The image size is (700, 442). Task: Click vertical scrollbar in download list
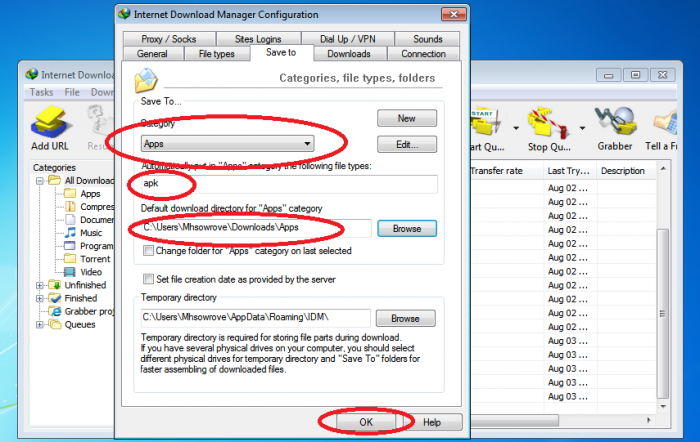pyautogui.click(x=663, y=314)
